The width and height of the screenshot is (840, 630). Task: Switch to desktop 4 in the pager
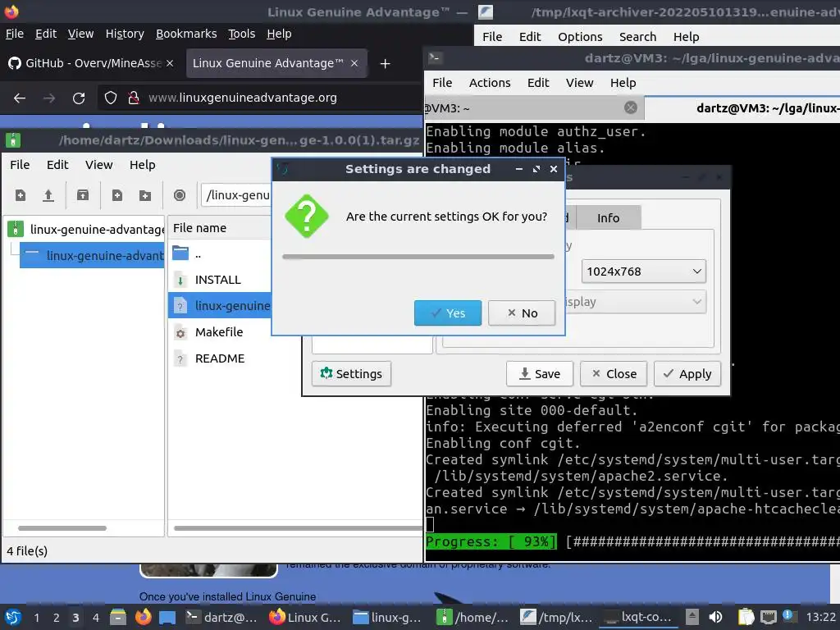96,618
